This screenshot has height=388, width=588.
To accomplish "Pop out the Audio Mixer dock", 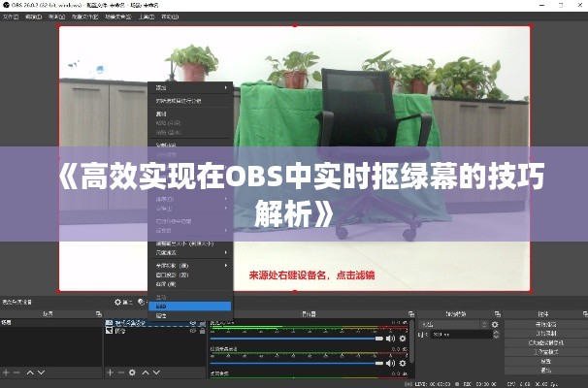I will [411, 313].
